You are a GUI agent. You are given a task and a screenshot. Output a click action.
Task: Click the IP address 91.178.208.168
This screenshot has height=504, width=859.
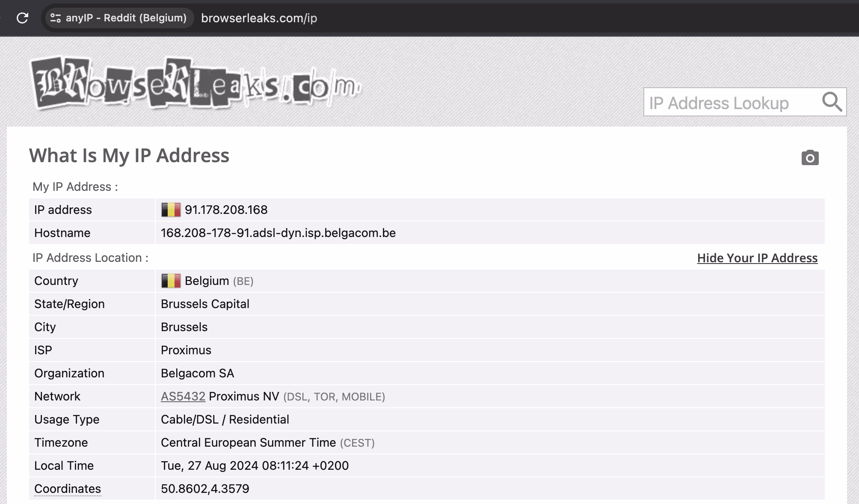pos(226,209)
